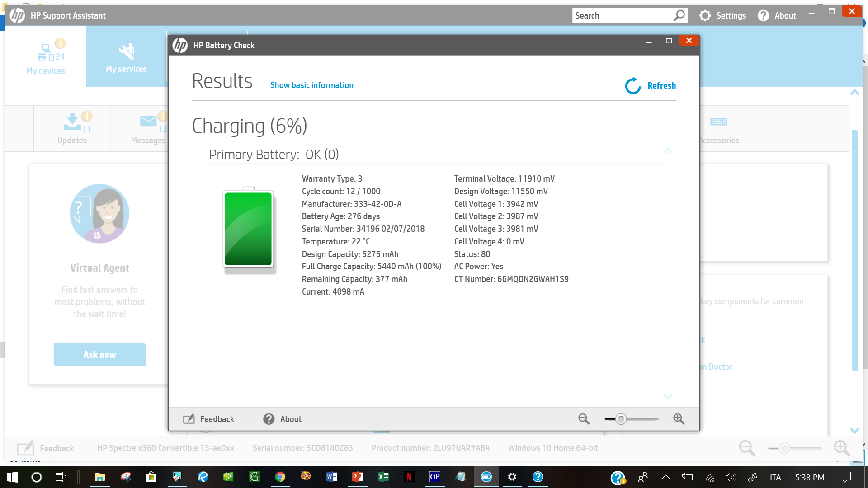This screenshot has width=868, height=488.
Task: Show hidden tray icons chevron
Action: [666, 477]
